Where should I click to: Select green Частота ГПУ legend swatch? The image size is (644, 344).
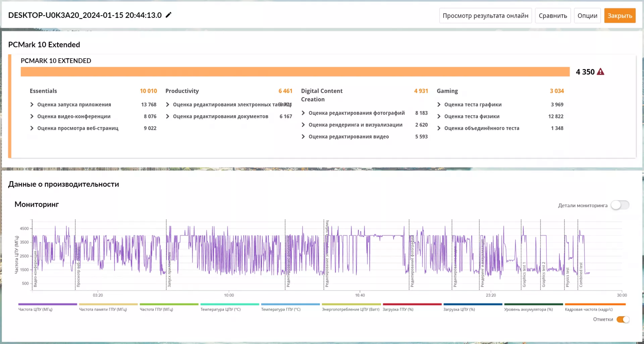point(169,304)
